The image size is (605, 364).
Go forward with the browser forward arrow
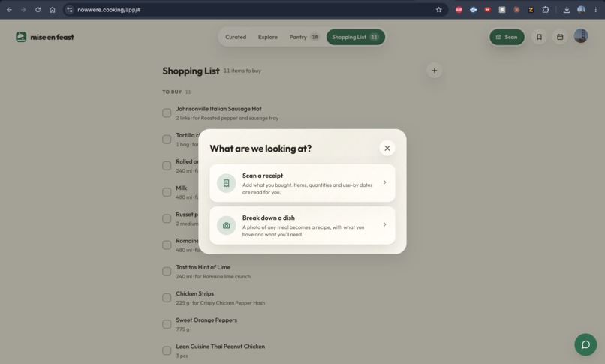(x=23, y=10)
